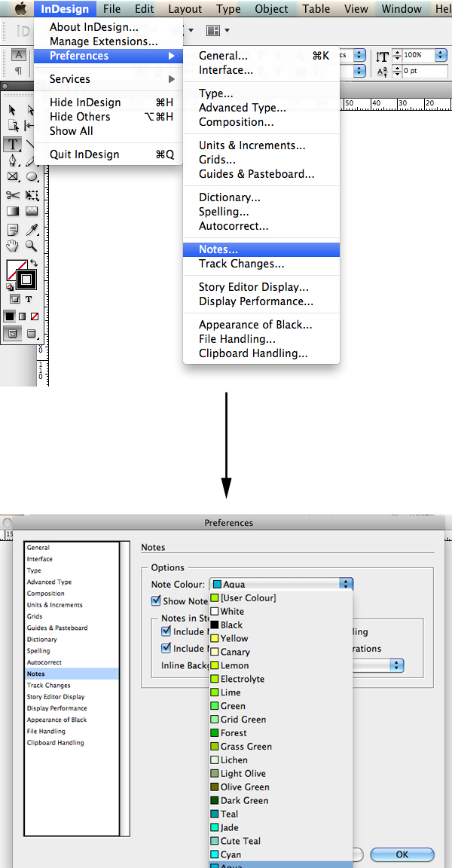452x868 pixels.
Task: Select the Gradient Swatch tool
Action: [12, 211]
